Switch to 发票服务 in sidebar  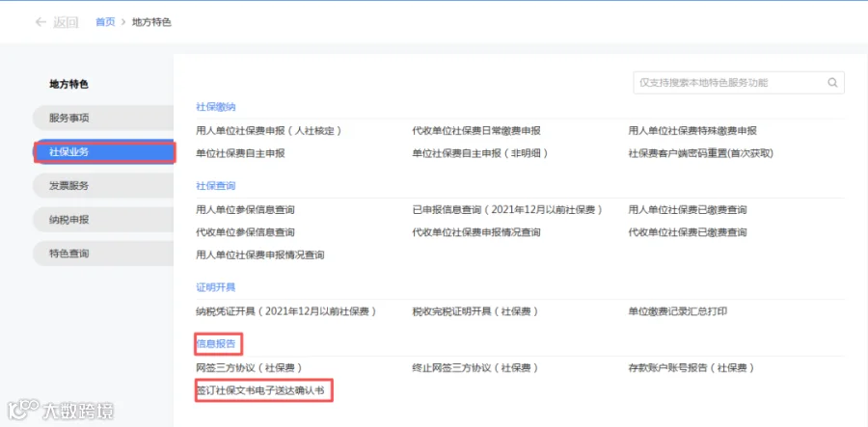pyautogui.click(x=103, y=186)
